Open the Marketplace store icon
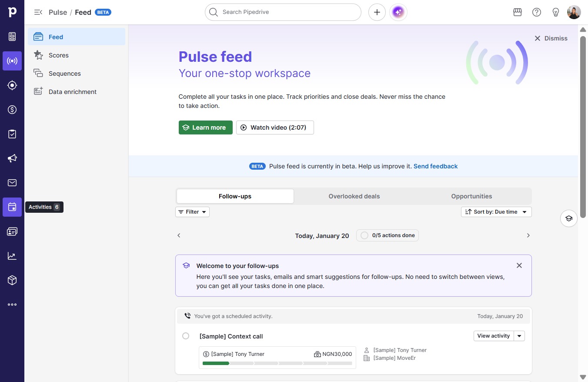The image size is (588, 382). 518,12
